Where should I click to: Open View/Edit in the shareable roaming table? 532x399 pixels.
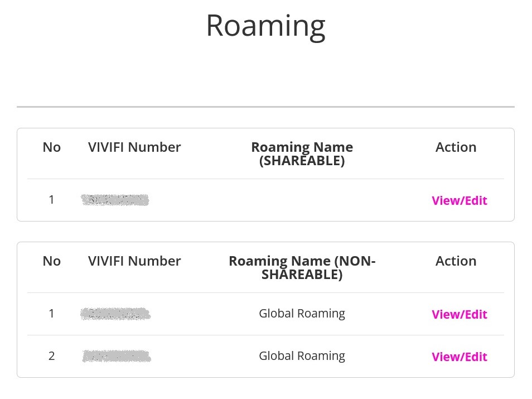coord(460,201)
